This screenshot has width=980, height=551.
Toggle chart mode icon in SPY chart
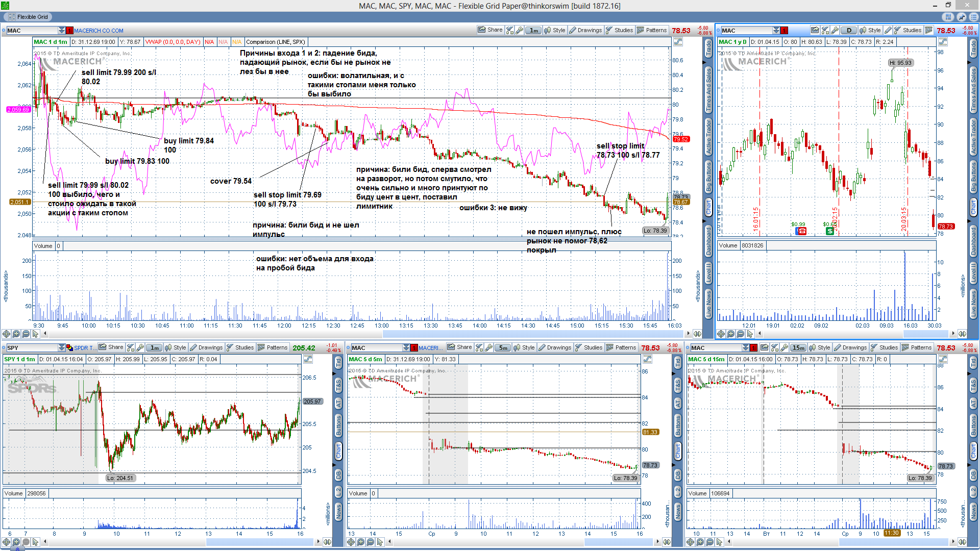[308, 359]
